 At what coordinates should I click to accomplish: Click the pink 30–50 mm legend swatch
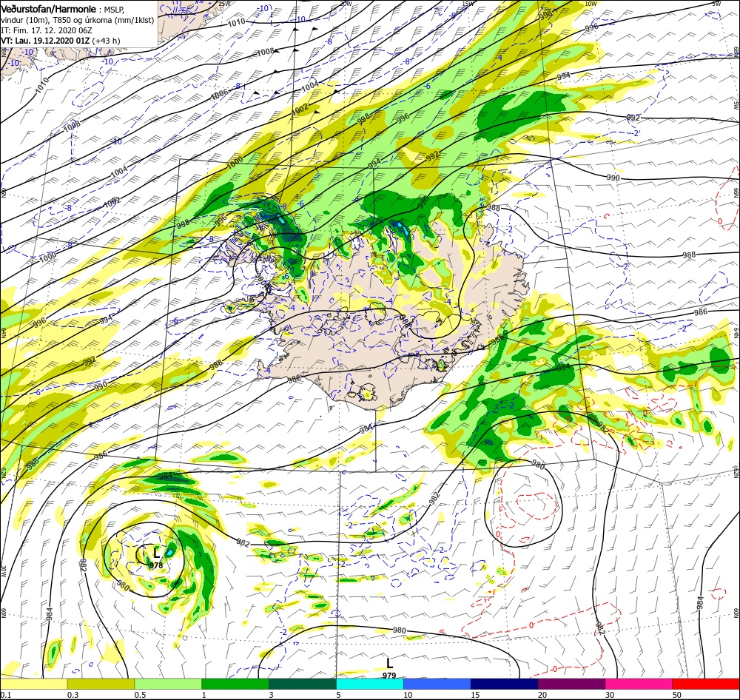point(639,684)
